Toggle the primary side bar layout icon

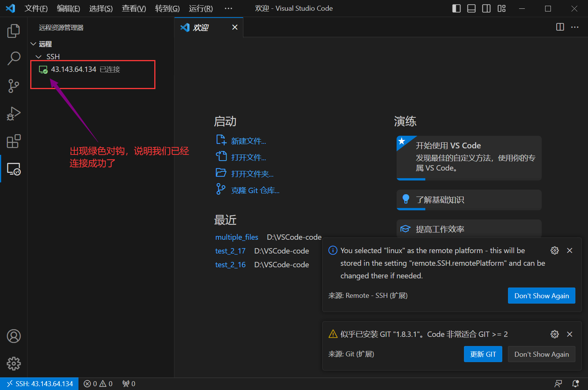click(456, 8)
